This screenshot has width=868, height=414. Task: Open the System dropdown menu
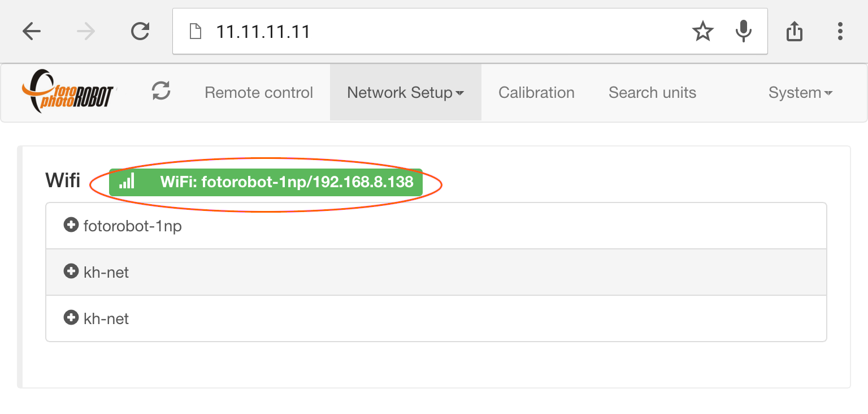[800, 92]
